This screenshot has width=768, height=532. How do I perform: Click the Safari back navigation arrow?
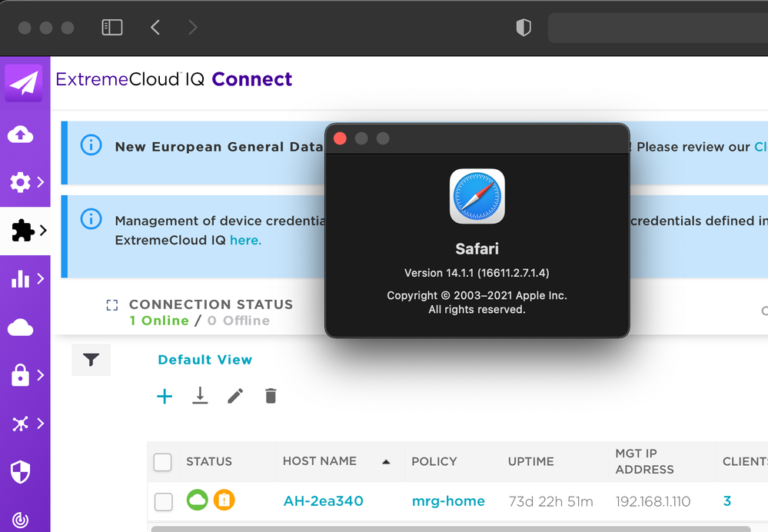click(x=155, y=28)
